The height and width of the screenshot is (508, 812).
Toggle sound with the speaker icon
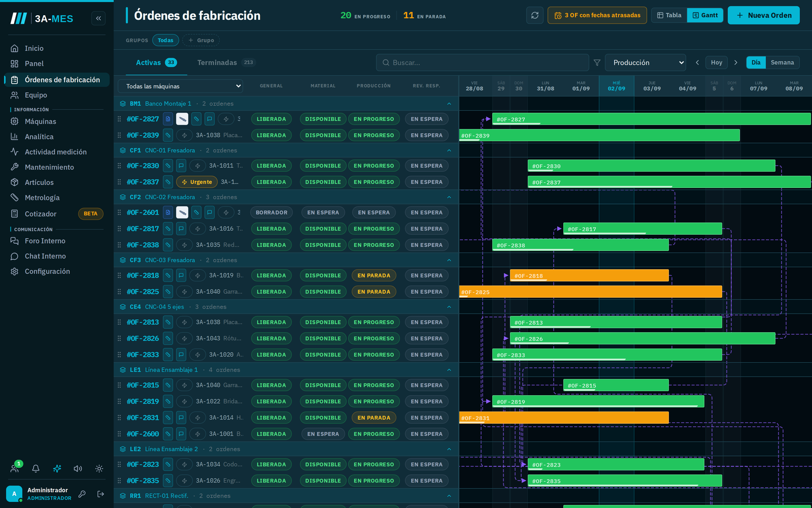tap(78, 468)
